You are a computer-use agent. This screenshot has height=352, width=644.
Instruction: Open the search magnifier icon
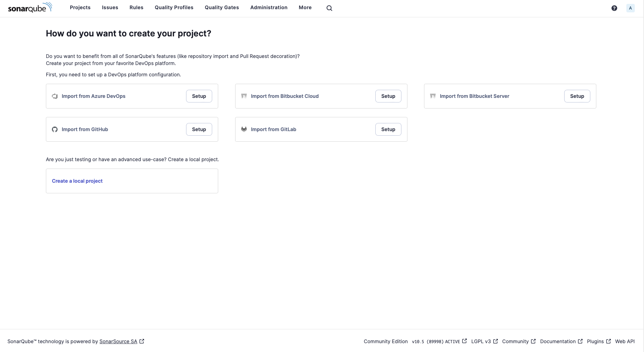click(x=329, y=8)
